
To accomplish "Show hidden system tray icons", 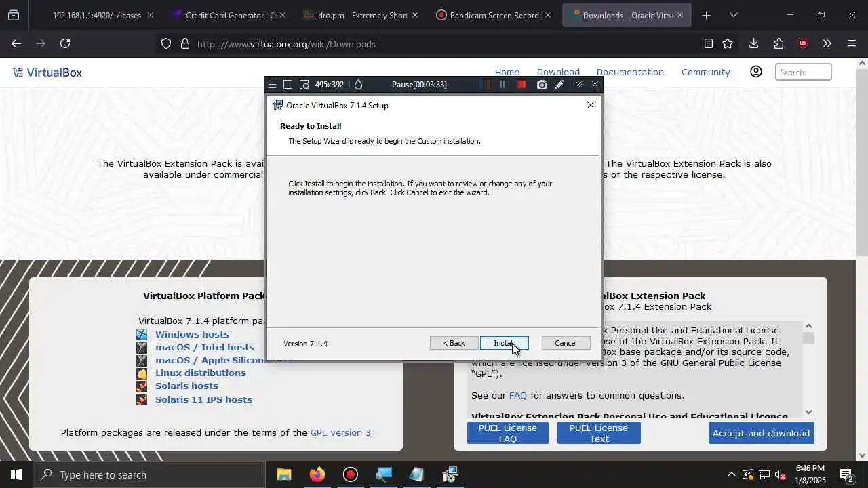I will (x=731, y=474).
